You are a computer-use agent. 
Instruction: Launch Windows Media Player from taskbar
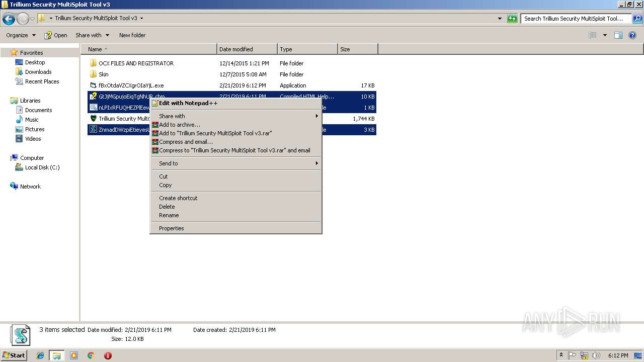(74, 355)
